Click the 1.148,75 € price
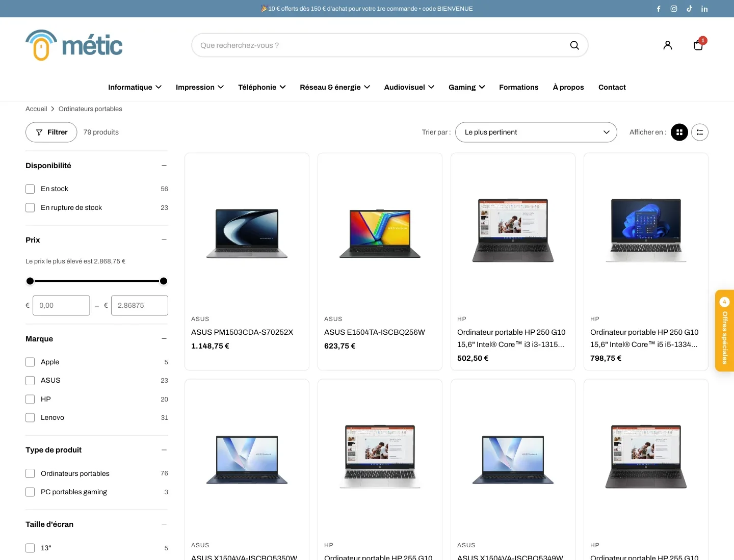Image resolution: width=734 pixels, height=560 pixels. click(x=210, y=346)
